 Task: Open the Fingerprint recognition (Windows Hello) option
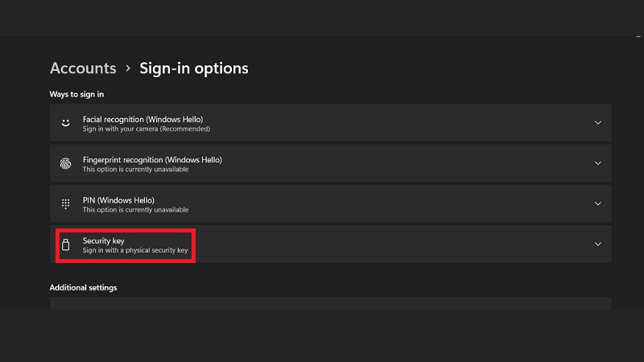tap(152, 159)
